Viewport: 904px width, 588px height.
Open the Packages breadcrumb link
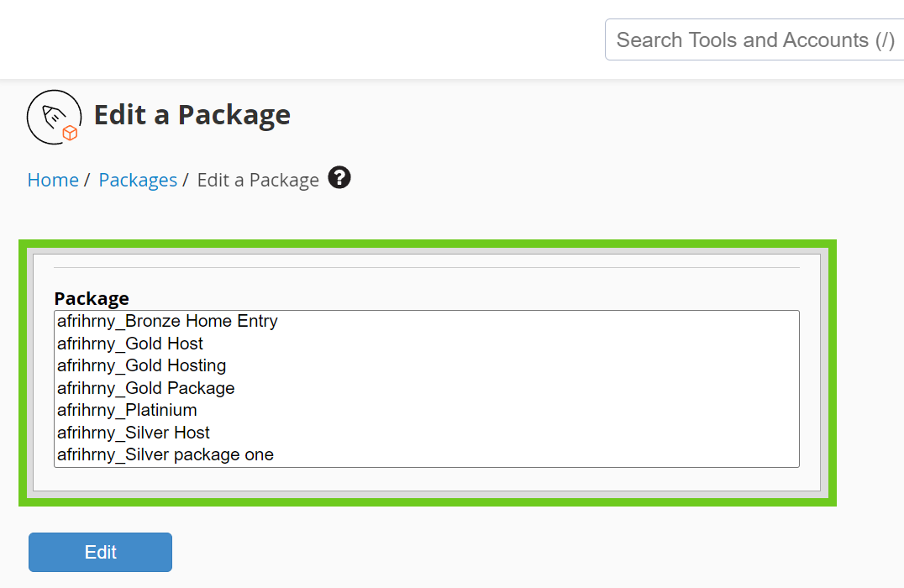(x=138, y=180)
